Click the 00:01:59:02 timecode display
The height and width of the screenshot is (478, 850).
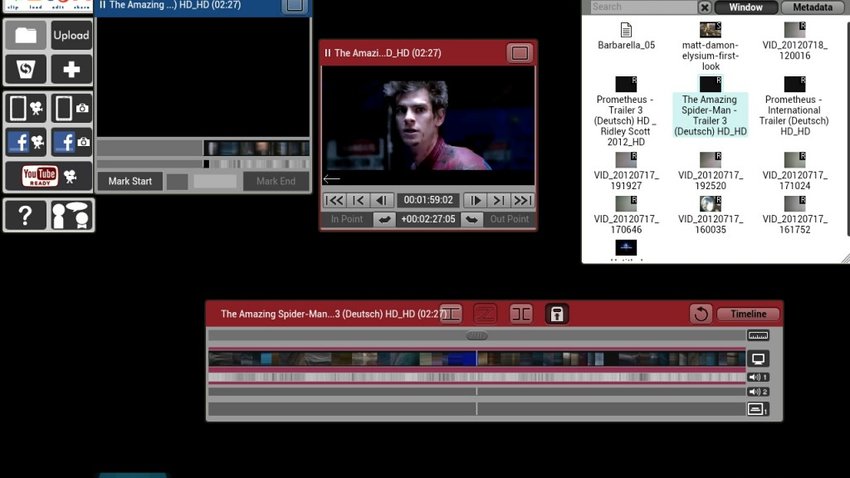[x=428, y=200]
